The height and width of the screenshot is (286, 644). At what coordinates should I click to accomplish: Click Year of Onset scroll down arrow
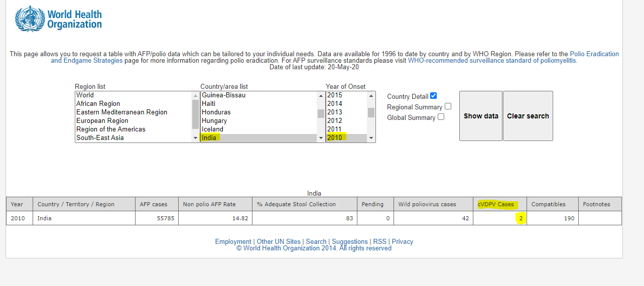click(371, 138)
